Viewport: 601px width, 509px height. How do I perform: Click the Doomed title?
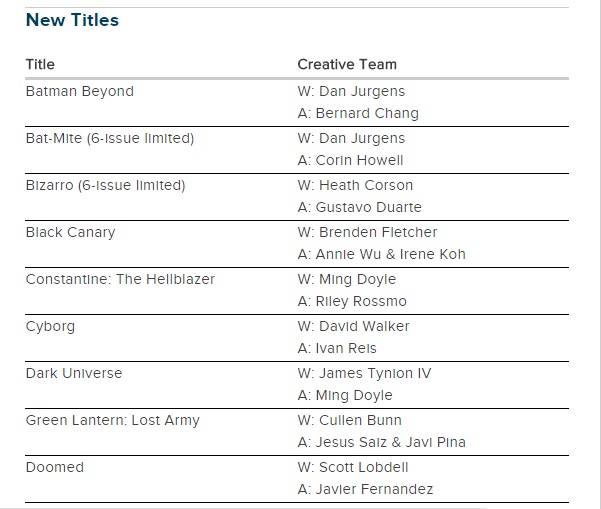(x=55, y=467)
